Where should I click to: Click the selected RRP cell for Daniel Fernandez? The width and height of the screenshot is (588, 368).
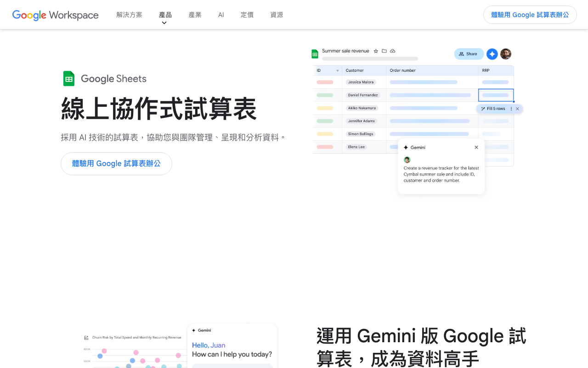point(496,95)
